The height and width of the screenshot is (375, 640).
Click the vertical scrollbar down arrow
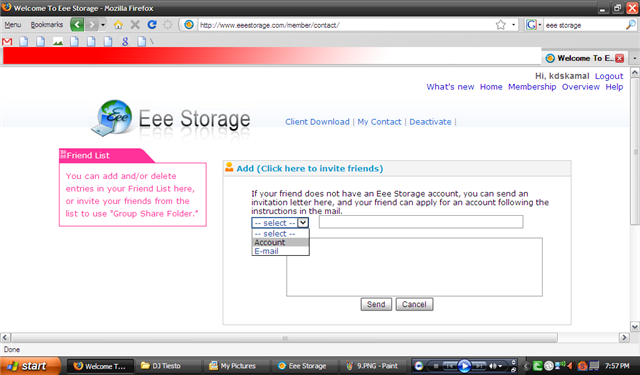coord(635,326)
